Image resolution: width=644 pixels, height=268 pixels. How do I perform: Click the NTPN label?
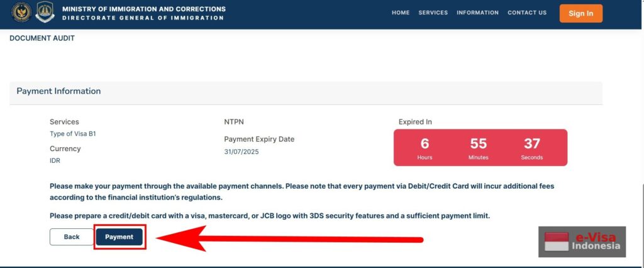pyautogui.click(x=233, y=122)
